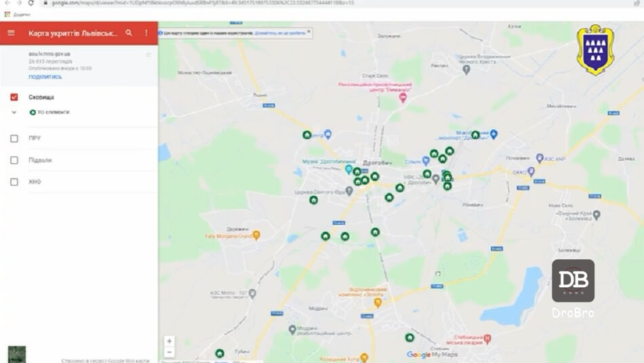Viewport: 644px width, 363px height.
Task: Collapse the Сховища layer items chevron
Action: pyautogui.click(x=14, y=112)
